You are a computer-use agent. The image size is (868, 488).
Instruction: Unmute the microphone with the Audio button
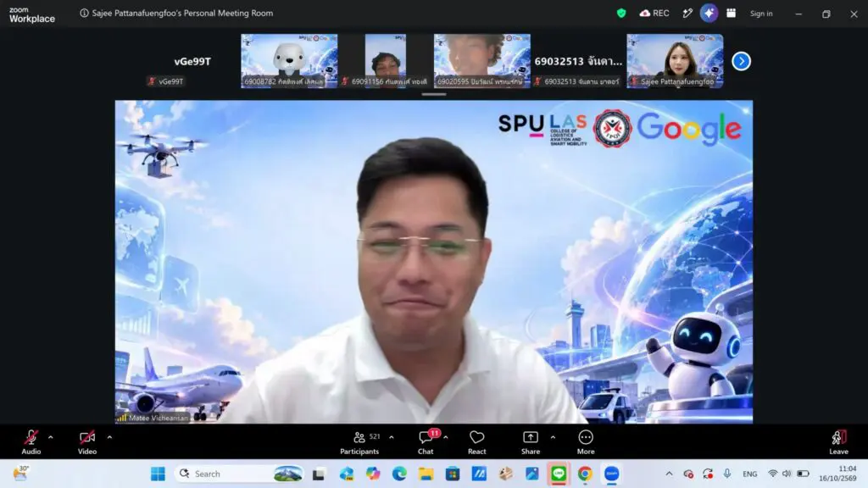31,442
